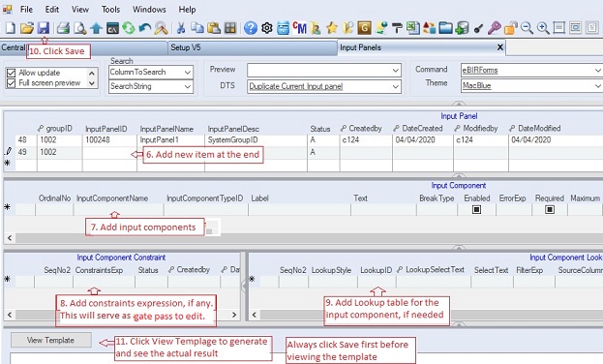This screenshot has width=603, height=364.
Task: Click the Zoom Out magnifier icon
Action: (x=527, y=28)
